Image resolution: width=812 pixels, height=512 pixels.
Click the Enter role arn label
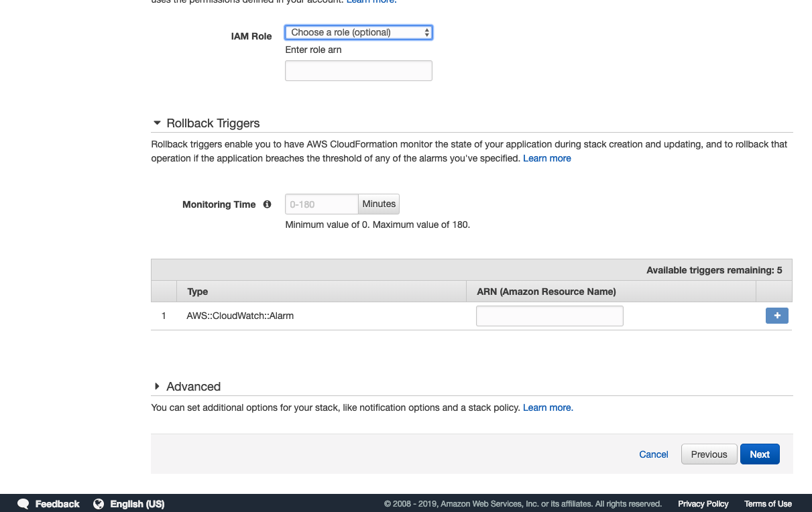point(313,50)
